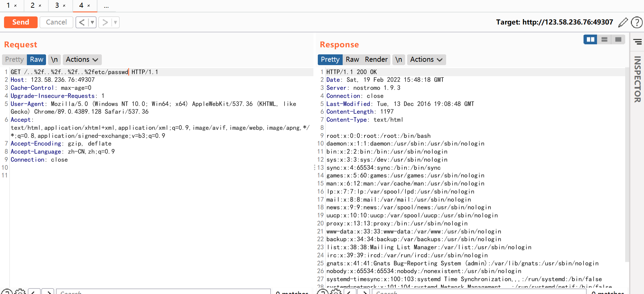Open the back history dropdown arrow
The image size is (644, 294).
92,22
